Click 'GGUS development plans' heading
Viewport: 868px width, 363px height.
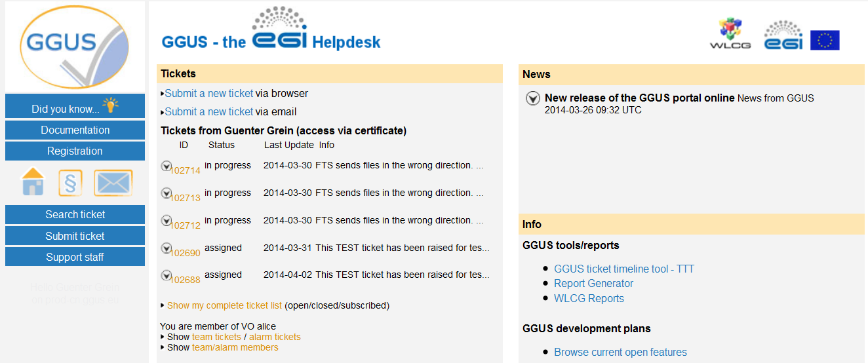pyautogui.click(x=587, y=328)
